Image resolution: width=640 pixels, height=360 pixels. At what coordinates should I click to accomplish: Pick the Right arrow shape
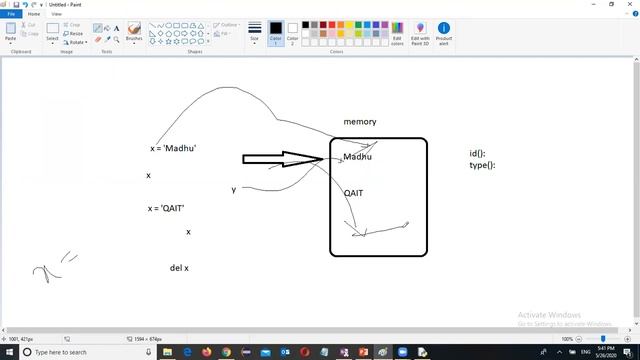point(184,33)
